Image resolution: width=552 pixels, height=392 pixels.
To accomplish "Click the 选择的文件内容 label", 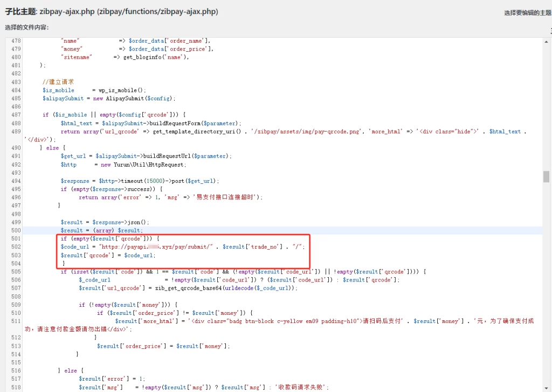I will (27, 27).
